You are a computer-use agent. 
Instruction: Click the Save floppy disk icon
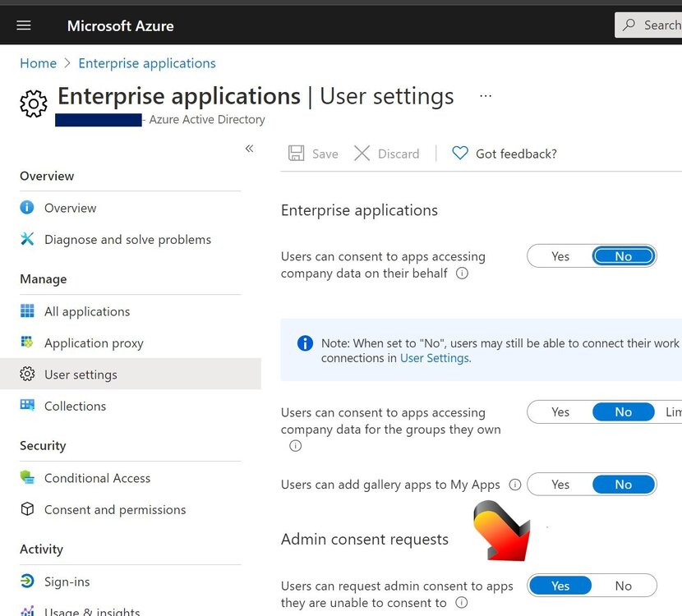click(296, 154)
